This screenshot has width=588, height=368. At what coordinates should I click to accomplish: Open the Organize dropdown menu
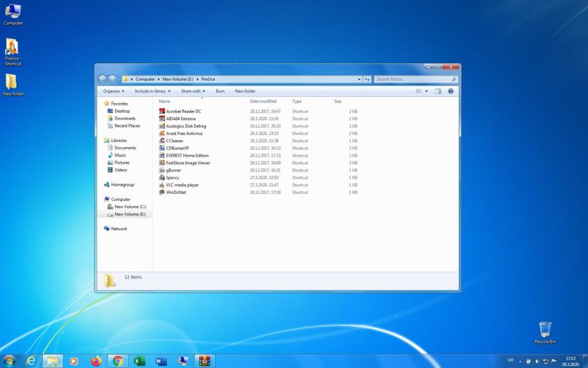coord(113,91)
